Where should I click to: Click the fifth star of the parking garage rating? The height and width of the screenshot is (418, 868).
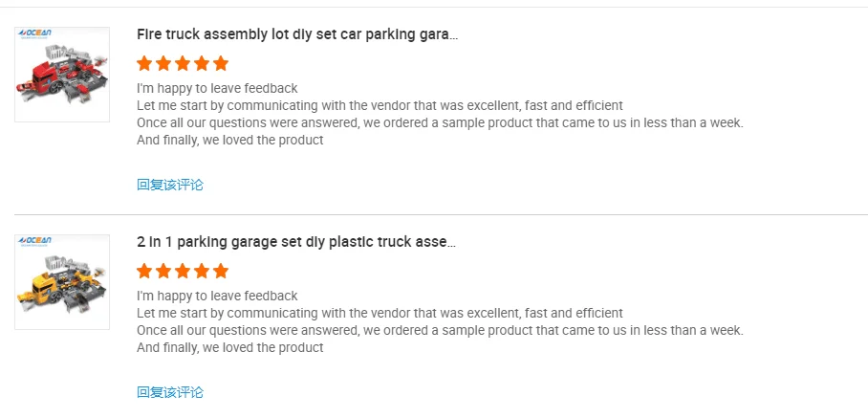pos(221,271)
